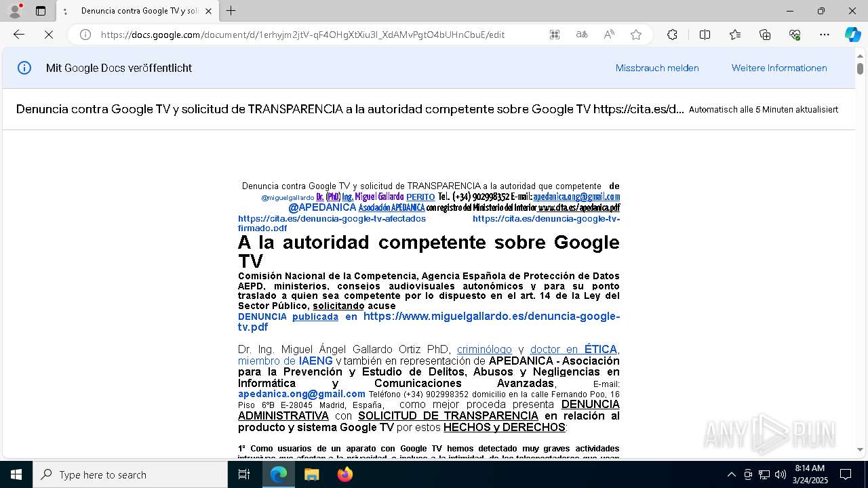Stop loading the page

tap(49, 35)
